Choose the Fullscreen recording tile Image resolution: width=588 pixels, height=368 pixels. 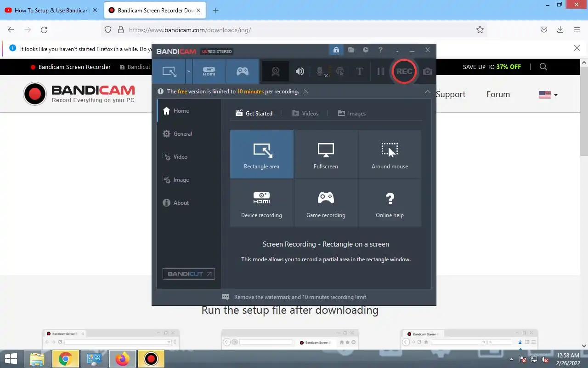coord(326,154)
